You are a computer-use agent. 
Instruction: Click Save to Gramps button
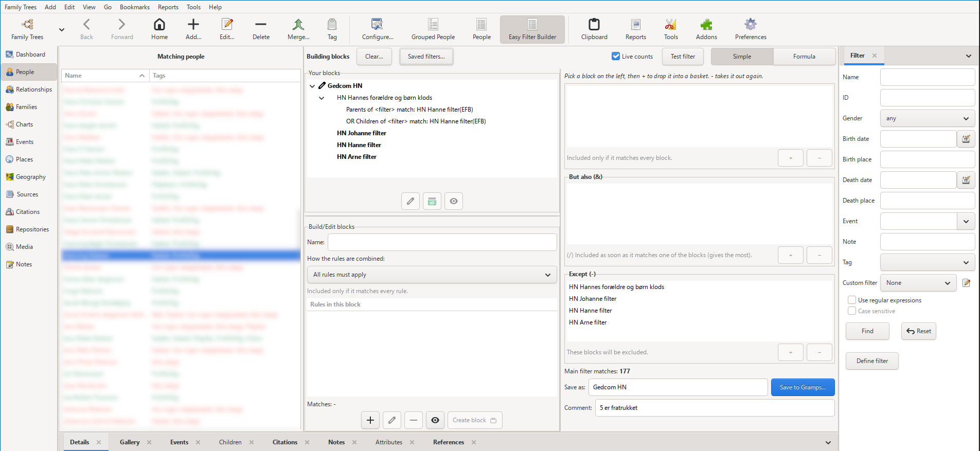803,387
